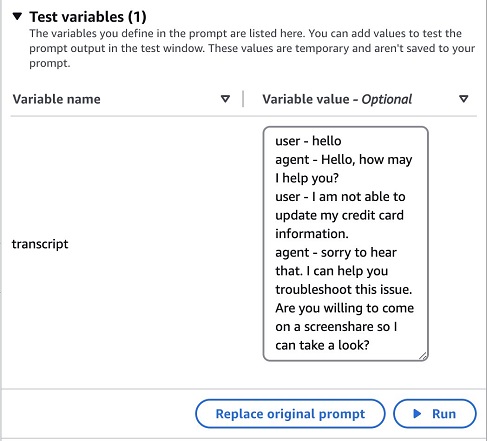
Task: Click the play icon in Run button
Action: [x=417, y=414]
